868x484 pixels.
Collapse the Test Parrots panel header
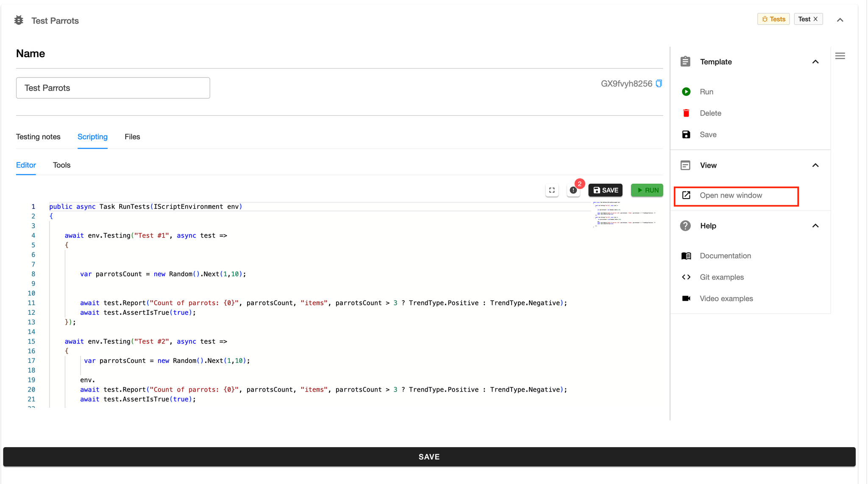(x=840, y=20)
